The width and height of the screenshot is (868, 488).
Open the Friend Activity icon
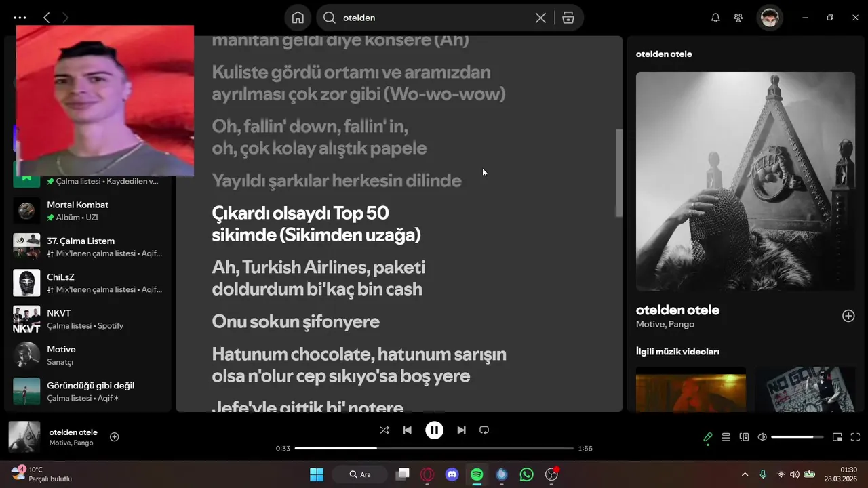(738, 18)
